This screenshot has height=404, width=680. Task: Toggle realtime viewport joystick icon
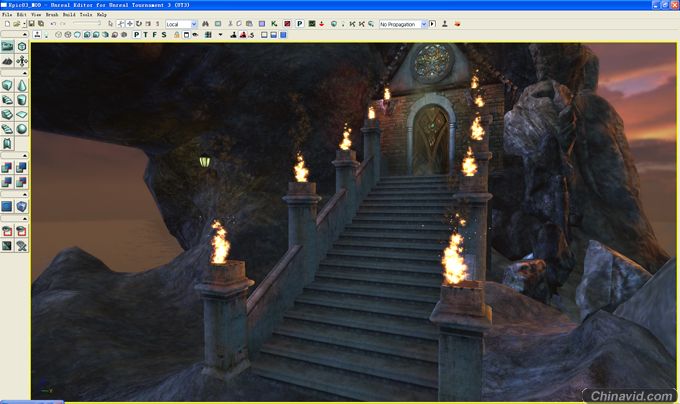(38, 35)
